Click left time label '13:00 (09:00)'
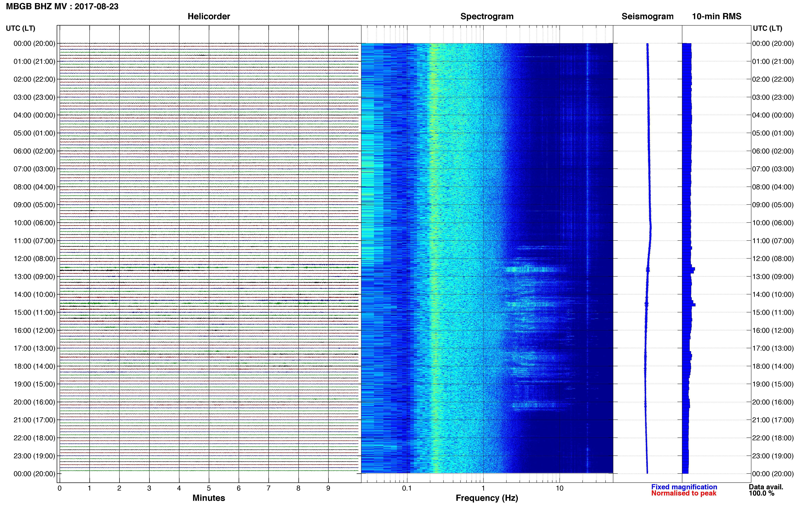Viewport: 812px width, 508px height. point(34,277)
